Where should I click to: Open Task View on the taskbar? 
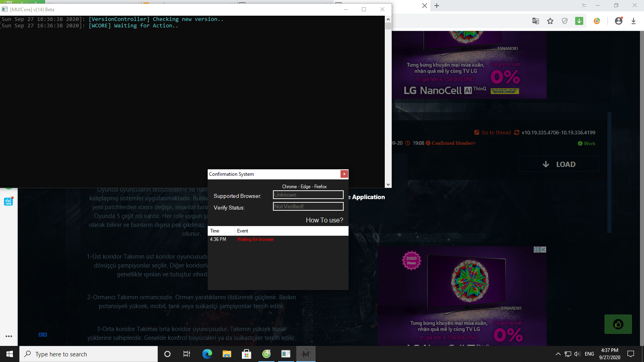point(187,354)
